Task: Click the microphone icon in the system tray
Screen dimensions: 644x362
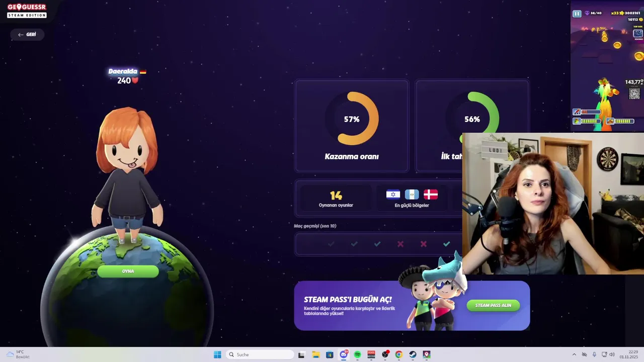Action: (594, 354)
